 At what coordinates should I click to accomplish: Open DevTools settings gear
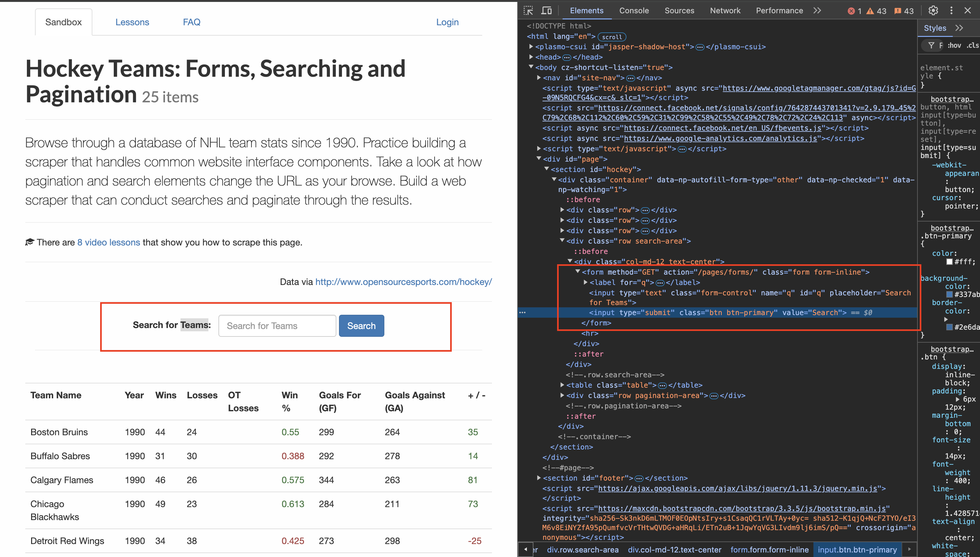(x=933, y=10)
